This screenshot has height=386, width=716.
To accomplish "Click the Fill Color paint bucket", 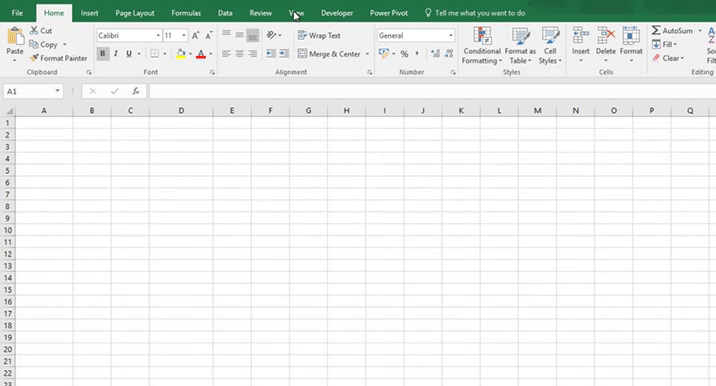I will coord(181,53).
